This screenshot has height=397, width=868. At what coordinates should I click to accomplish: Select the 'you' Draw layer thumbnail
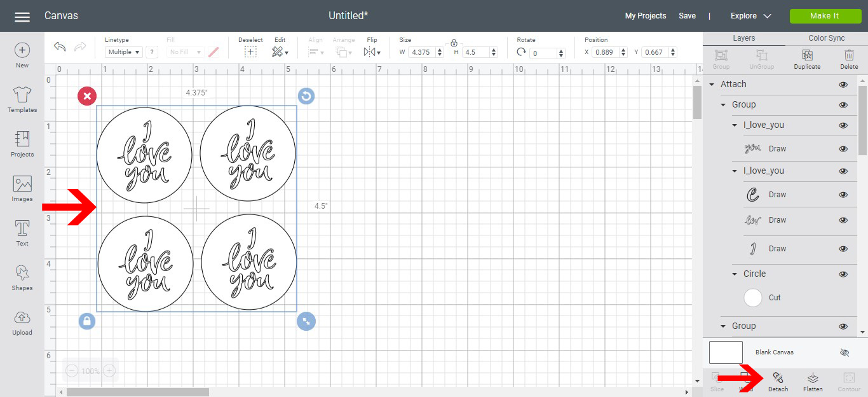(753, 149)
